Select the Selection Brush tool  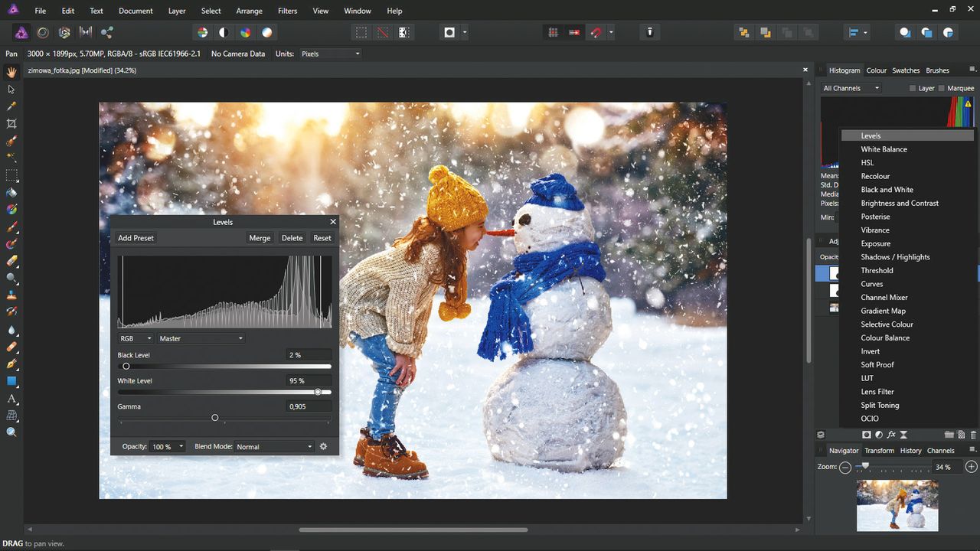tap(11, 141)
